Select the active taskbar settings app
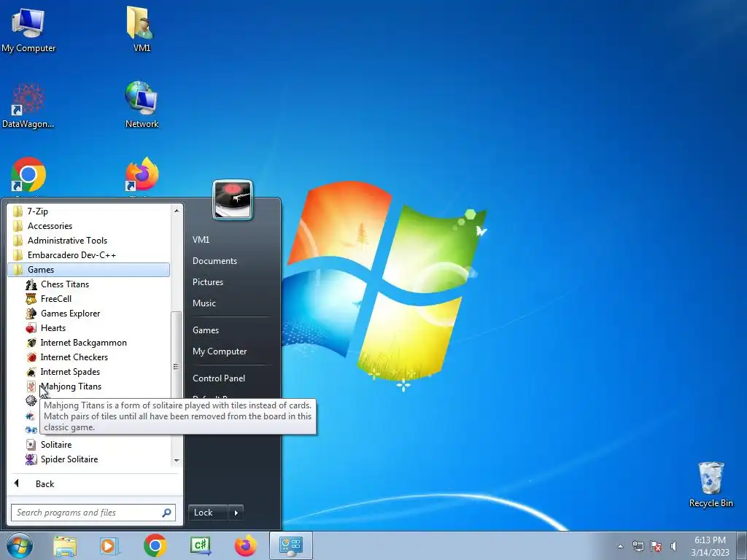747x560 pixels. (291, 545)
